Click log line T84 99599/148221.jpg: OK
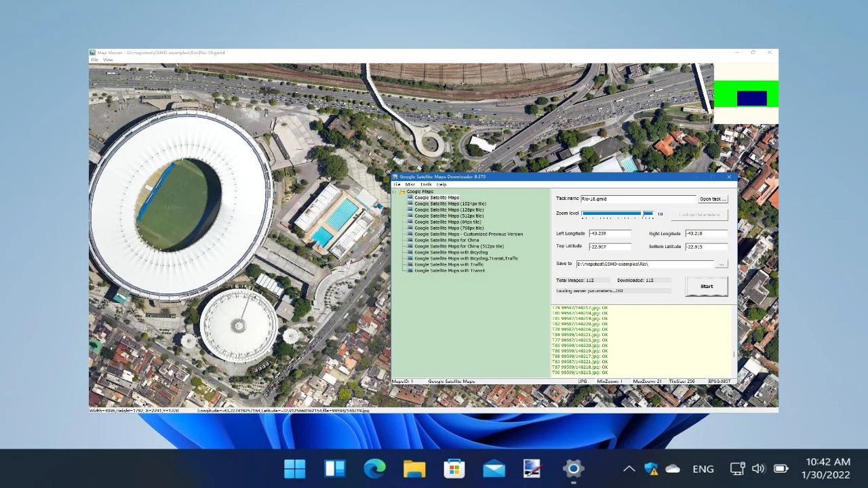The width and height of the screenshot is (868, 488). (x=580, y=335)
